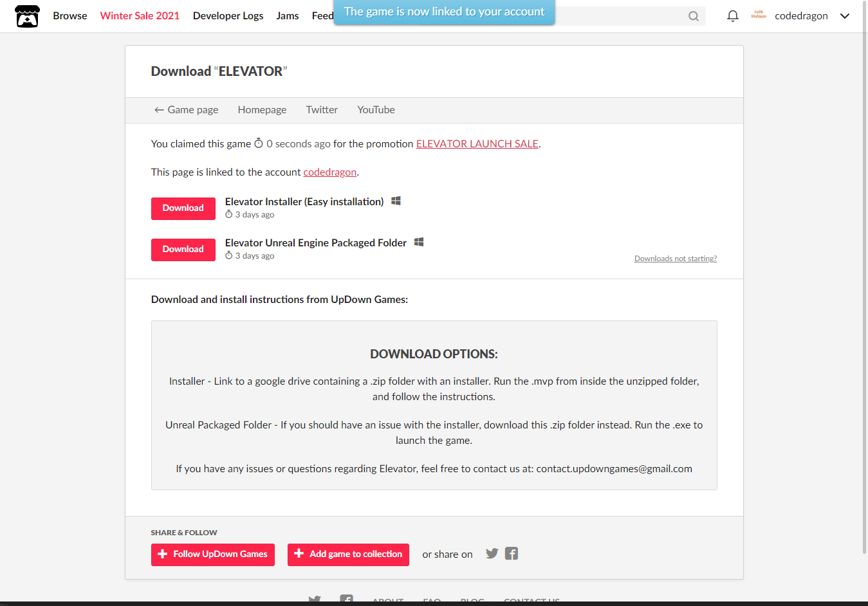Open the developer Twitter link
Screen dimensions: 868x606
(322, 110)
